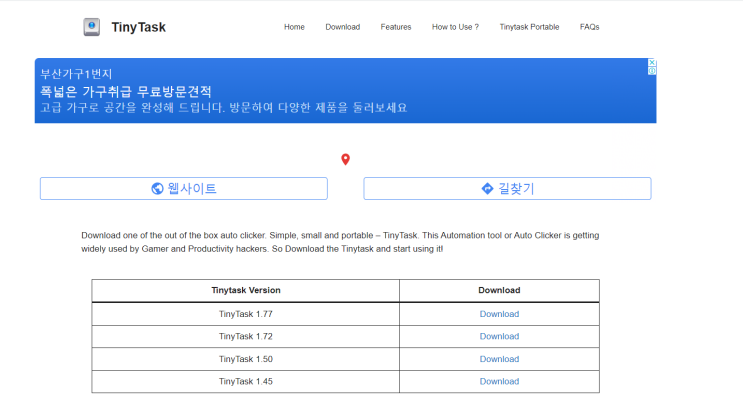743x418 pixels.
Task: Click the TinyTask 1.77 table cell
Action: [x=245, y=314]
